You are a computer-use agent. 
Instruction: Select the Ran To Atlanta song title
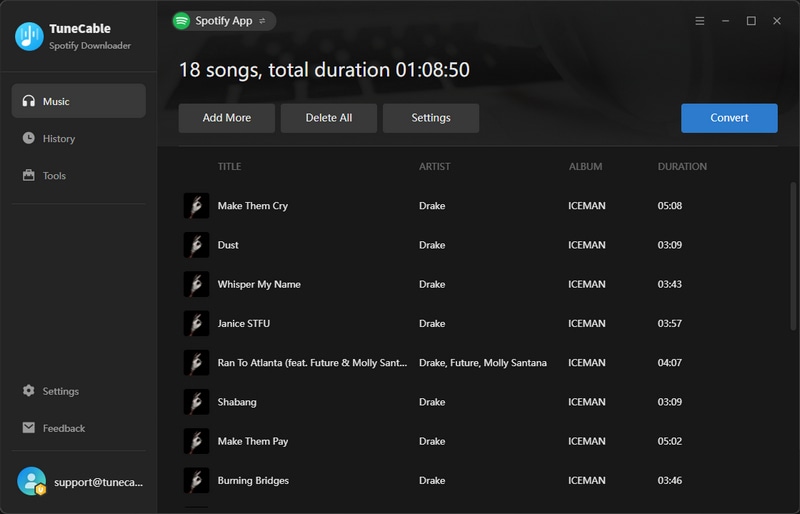point(312,363)
